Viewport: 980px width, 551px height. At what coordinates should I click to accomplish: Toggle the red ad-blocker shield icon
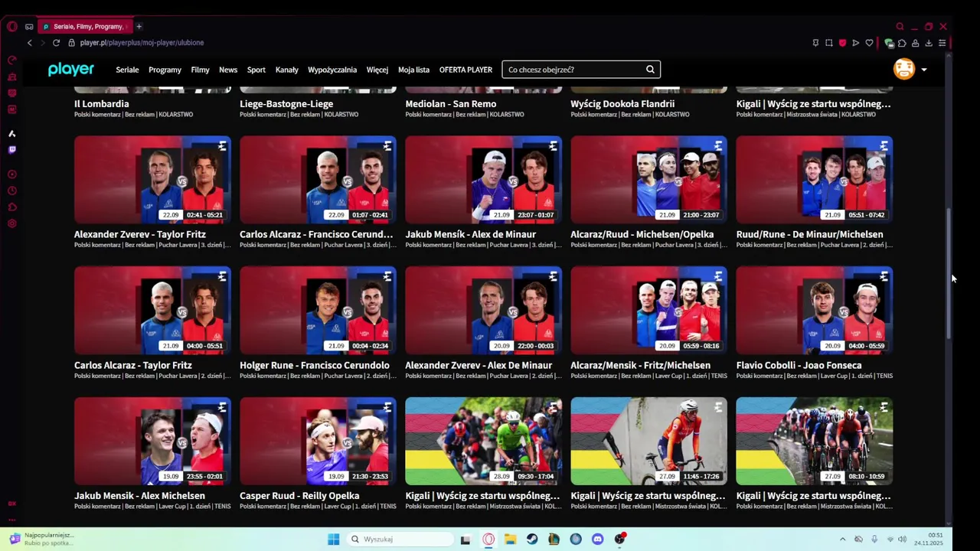(x=842, y=43)
